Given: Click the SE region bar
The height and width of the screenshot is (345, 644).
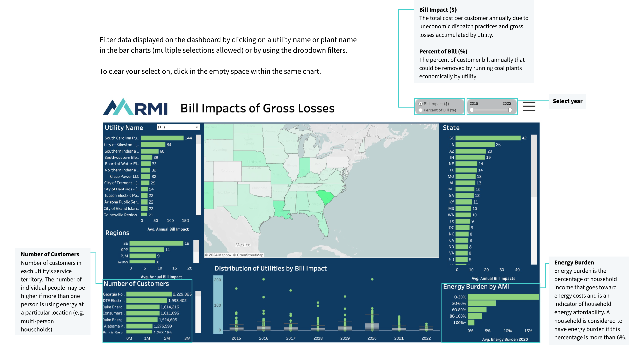Looking at the screenshot, I should coord(156,243).
